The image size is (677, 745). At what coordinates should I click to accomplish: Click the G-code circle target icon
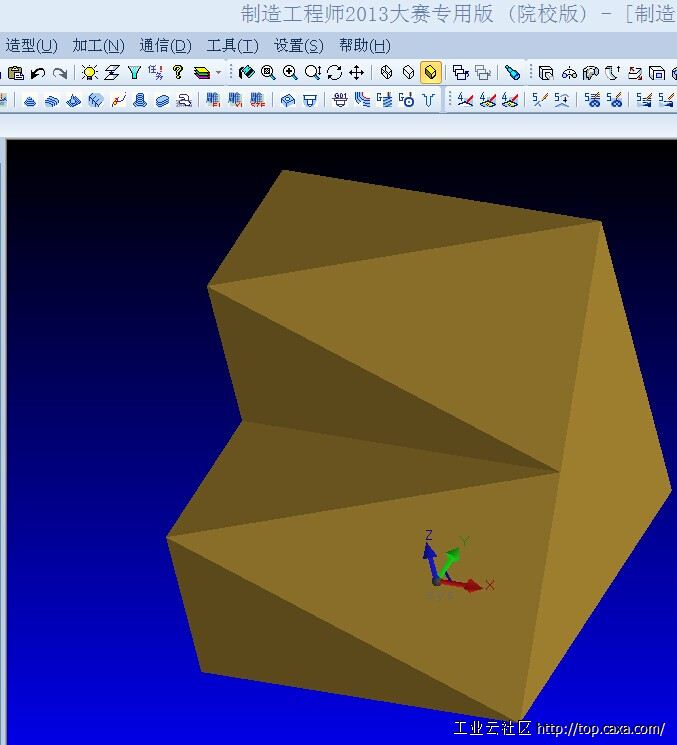click(407, 100)
